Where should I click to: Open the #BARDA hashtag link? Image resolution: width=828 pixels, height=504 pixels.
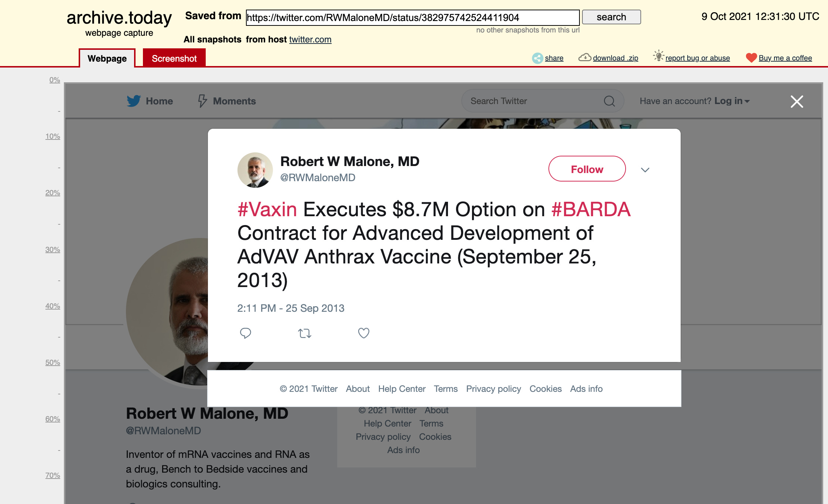click(x=591, y=210)
